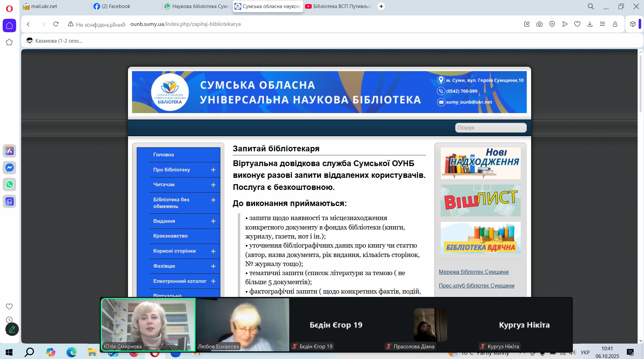644x359 pixels.
Task: Open WhatsApp in the Opera sidebar
Action: [x=9, y=184]
